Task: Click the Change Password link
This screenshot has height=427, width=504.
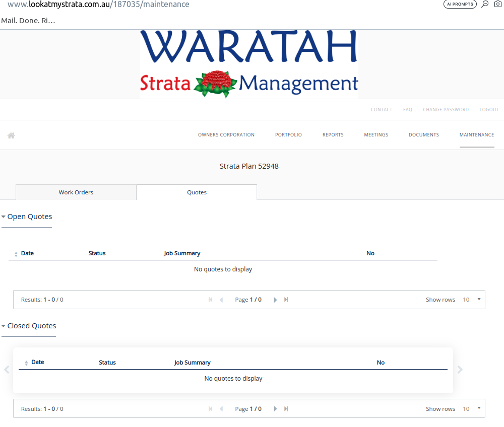Action: click(x=446, y=110)
